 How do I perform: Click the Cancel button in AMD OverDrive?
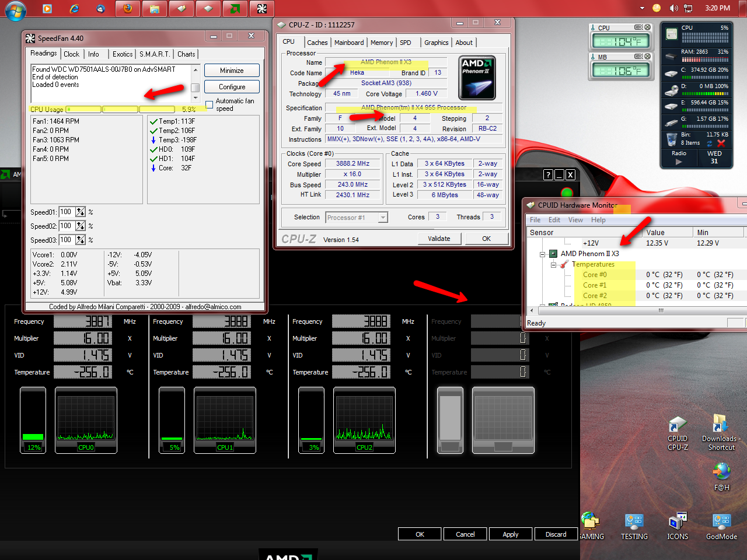click(x=465, y=534)
